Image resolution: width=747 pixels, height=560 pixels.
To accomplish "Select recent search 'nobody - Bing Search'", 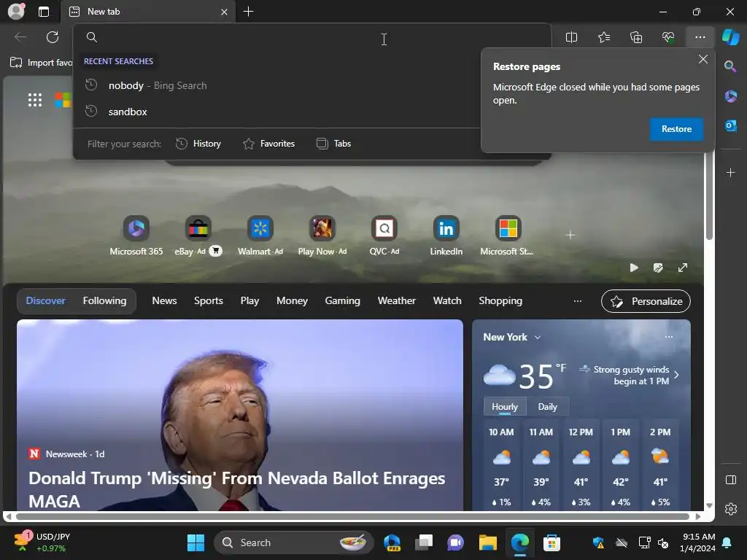I will (x=276, y=86).
